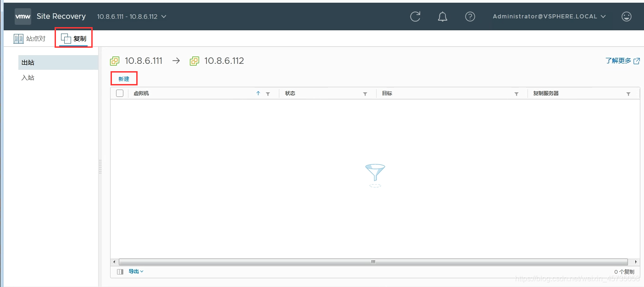Filter the 状态 column
The image size is (644, 287).
click(365, 94)
